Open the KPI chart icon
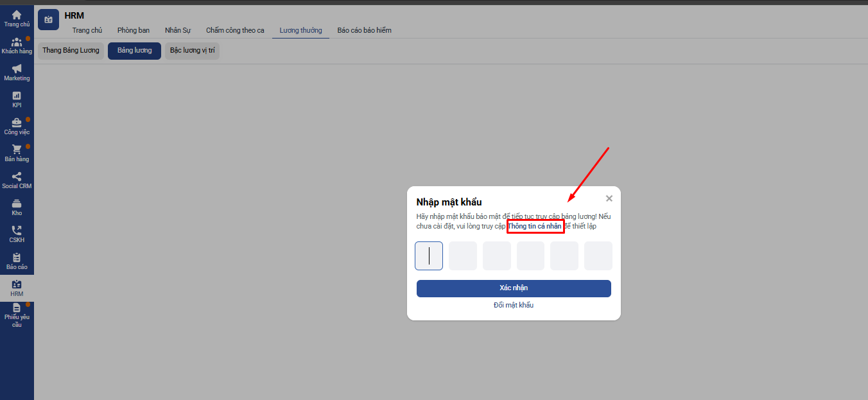The image size is (868, 400). click(17, 96)
